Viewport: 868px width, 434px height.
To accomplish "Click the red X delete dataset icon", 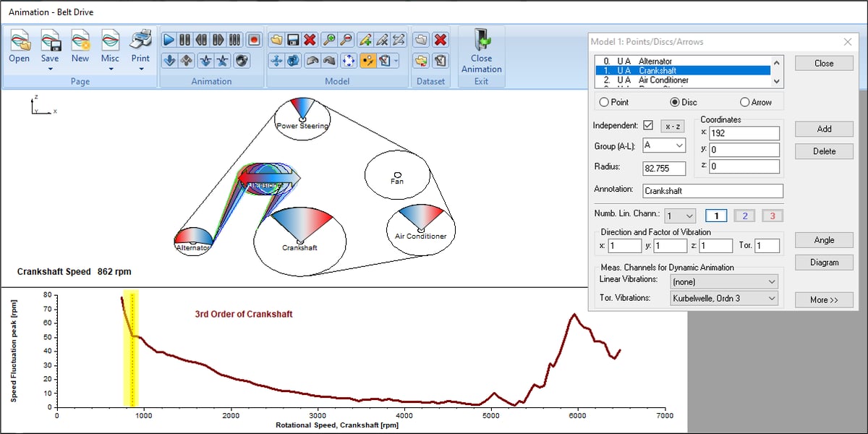I will click(x=440, y=40).
